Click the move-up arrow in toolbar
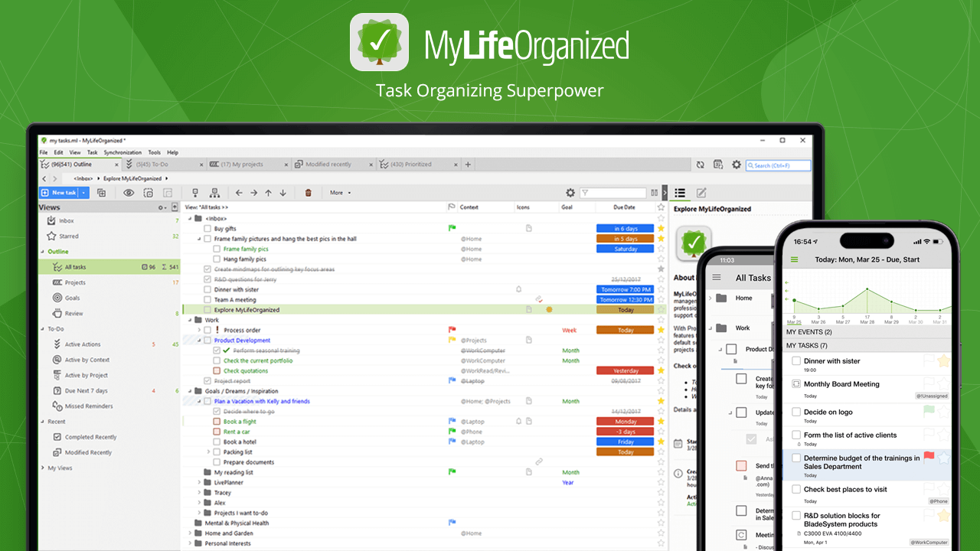This screenshot has width=980, height=551. (x=268, y=193)
